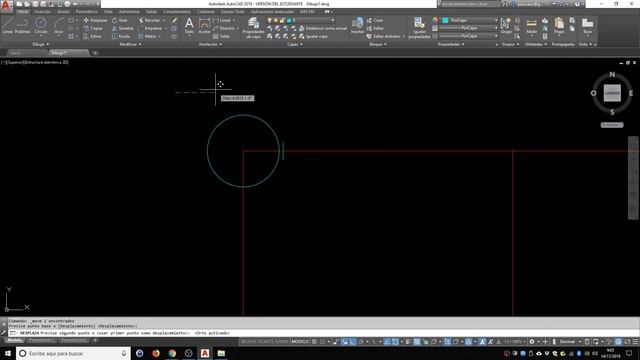Open the Acotar dimension tool
The height and width of the screenshot is (360, 640).
(x=204, y=25)
